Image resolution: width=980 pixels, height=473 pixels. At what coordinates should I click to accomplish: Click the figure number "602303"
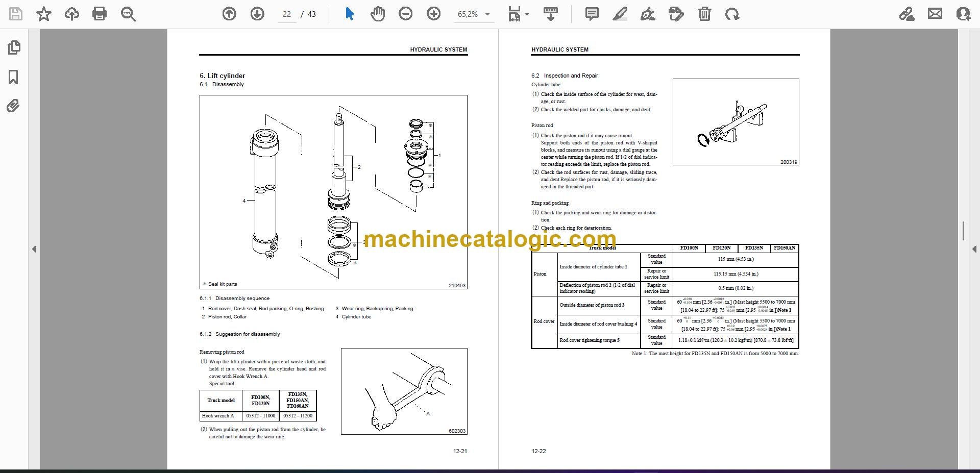click(x=457, y=431)
